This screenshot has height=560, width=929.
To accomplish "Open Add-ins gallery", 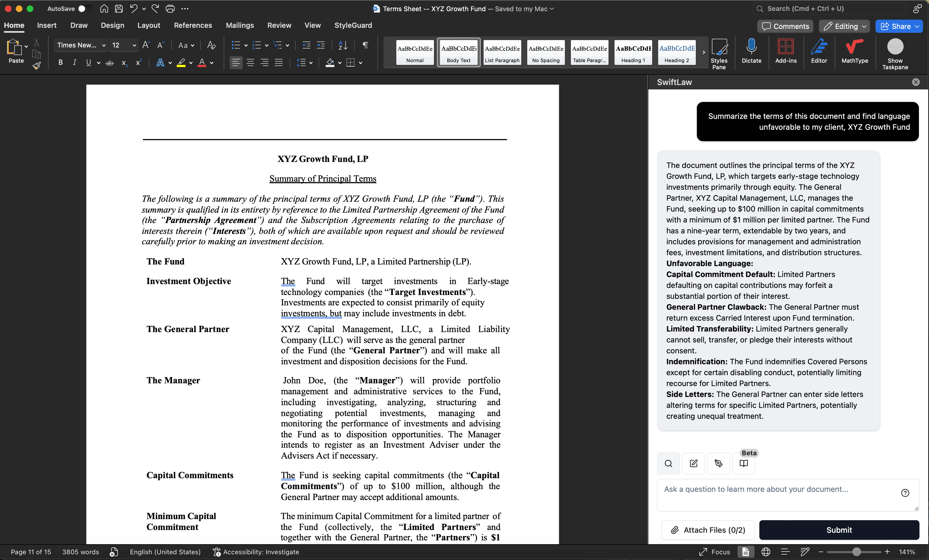I will (786, 51).
